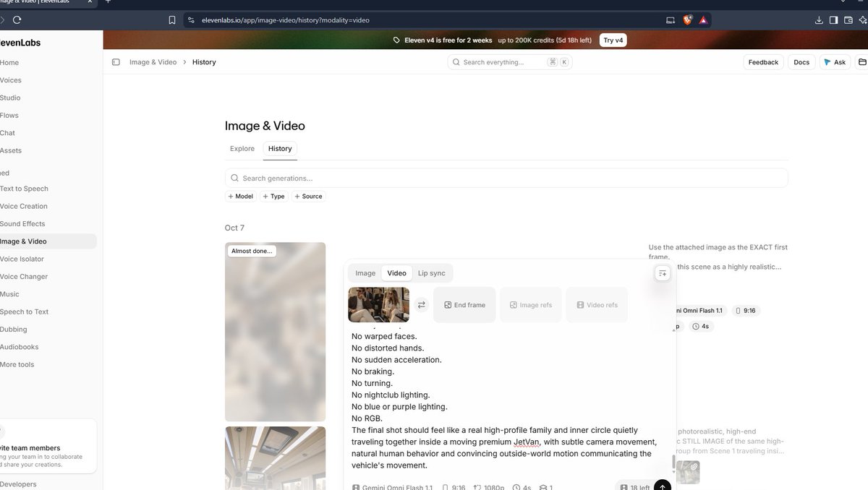Open the Explore tab
This screenshot has height=490, width=868.
pyautogui.click(x=242, y=149)
